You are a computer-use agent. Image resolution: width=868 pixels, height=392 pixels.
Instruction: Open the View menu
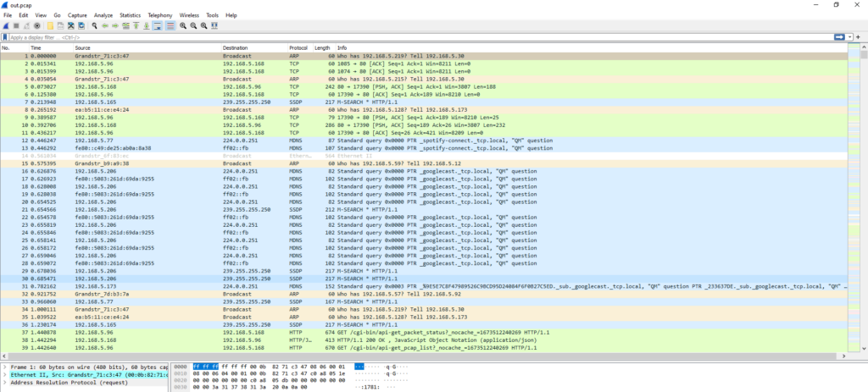(x=41, y=15)
